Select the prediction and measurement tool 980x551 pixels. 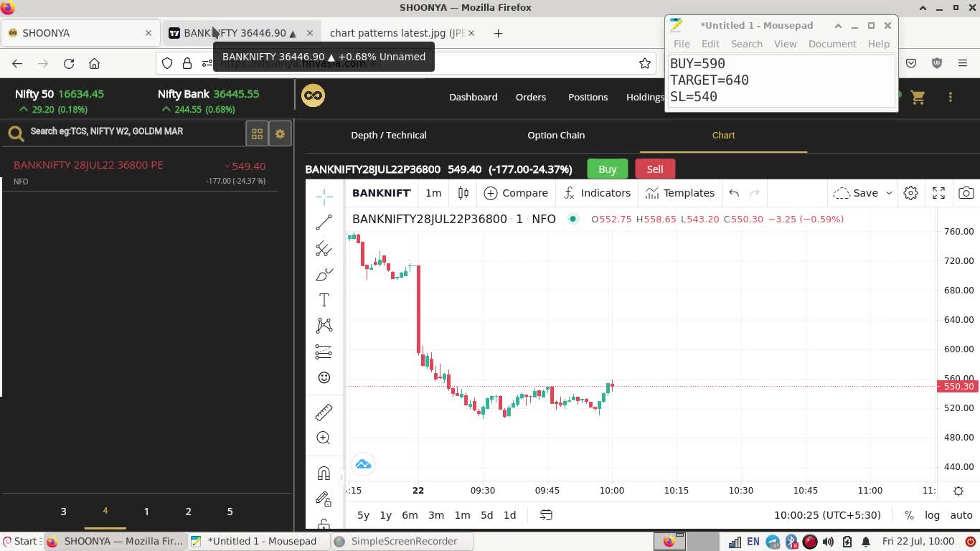click(324, 352)
